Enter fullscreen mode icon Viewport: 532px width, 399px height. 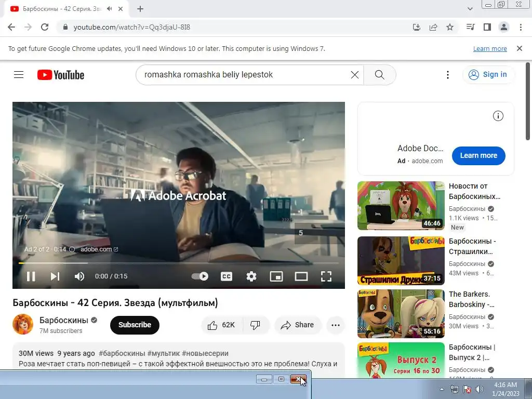coord(326,276)
